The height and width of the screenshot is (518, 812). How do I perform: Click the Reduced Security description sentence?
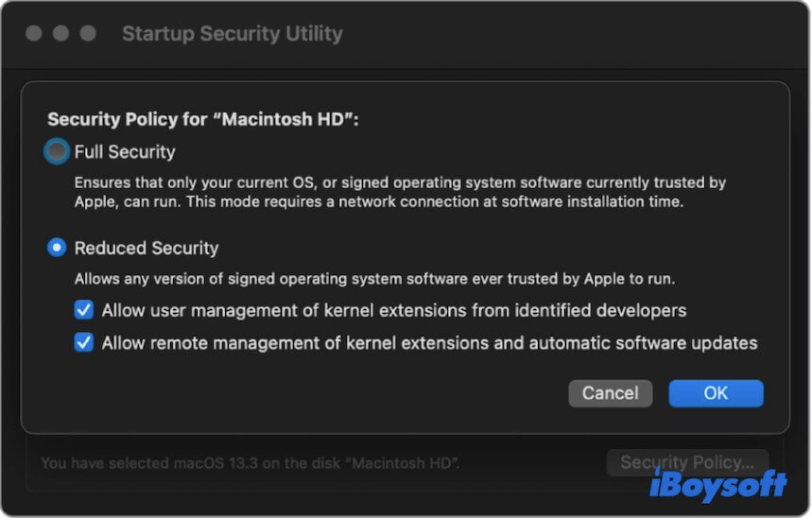click(x=374, y=279)
